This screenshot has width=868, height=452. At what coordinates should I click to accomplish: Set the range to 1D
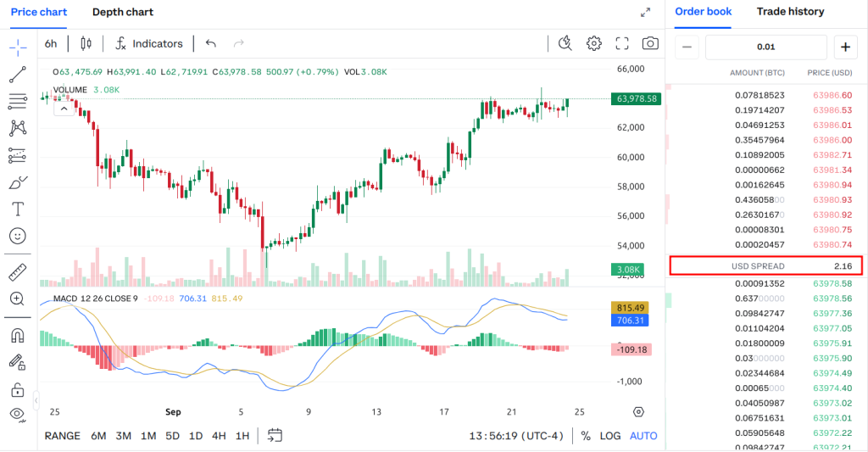tap(195, 436)
